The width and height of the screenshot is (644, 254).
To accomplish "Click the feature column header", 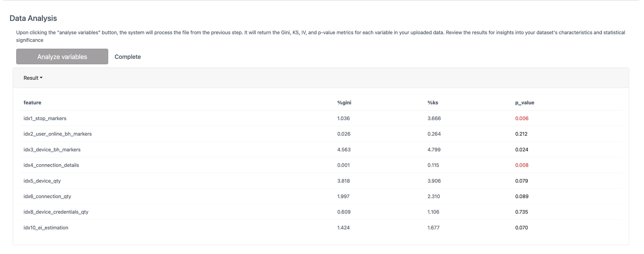I will (x=32, y=102).
